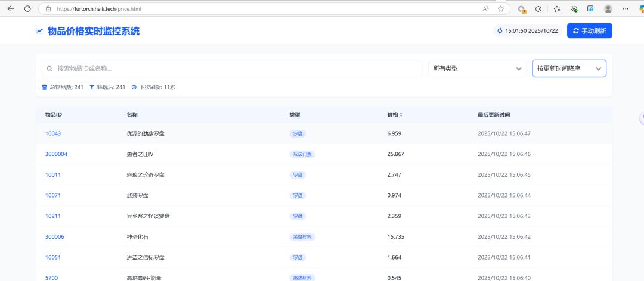Open item ID 10211 link
This screenshot has width=644, height=281.
[53, 216]
